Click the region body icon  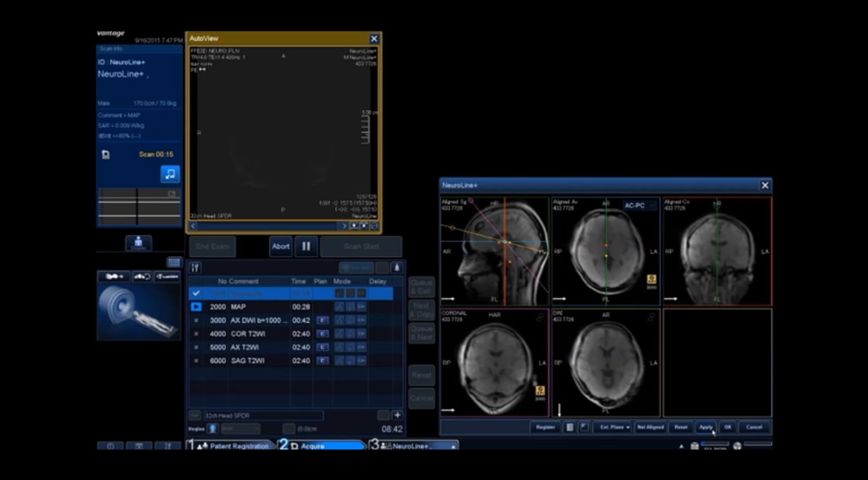tap(212, 429)
